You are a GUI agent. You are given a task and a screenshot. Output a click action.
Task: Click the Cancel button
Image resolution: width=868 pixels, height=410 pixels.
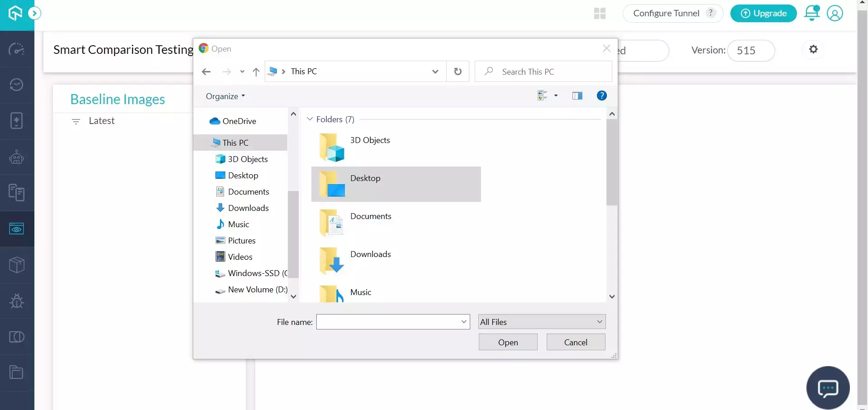tap(576, 342)
